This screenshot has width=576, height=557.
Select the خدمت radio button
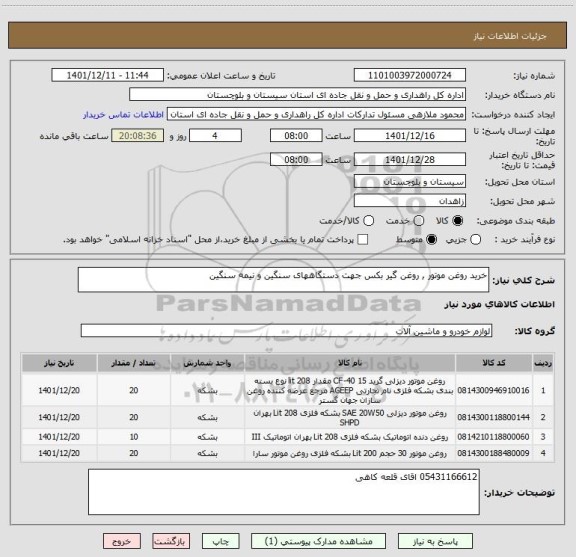[418, 221]
